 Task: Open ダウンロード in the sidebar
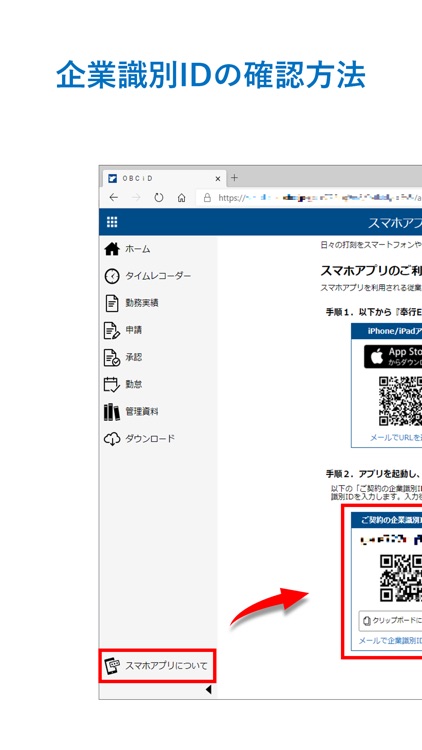pos(150,439)
